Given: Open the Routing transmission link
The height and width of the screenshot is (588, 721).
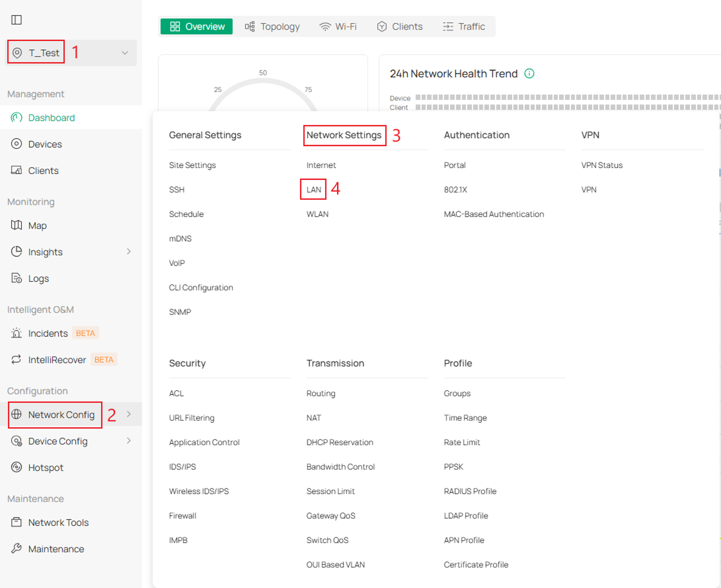Looking at the screenshot, I should (321, 393).
